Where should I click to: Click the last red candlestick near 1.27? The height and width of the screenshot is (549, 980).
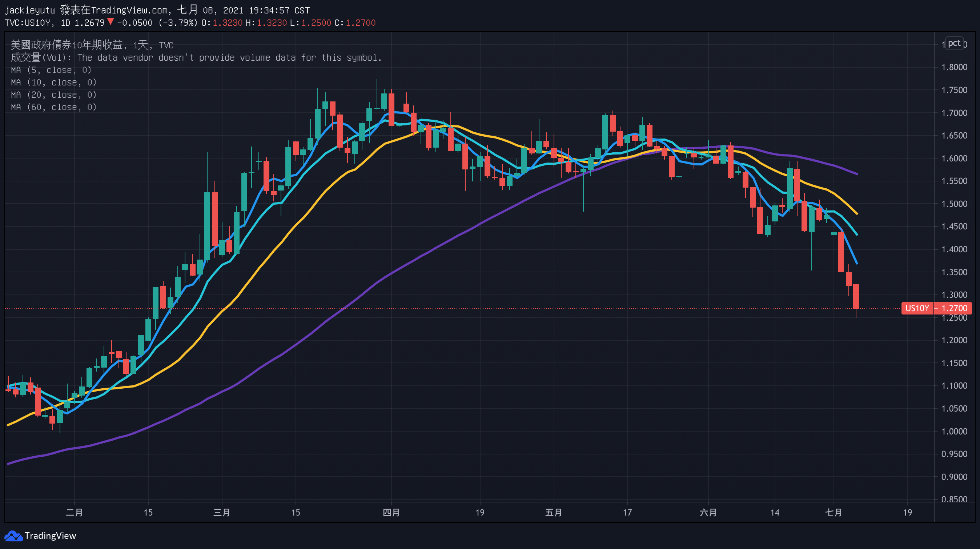tap(856, 296)
